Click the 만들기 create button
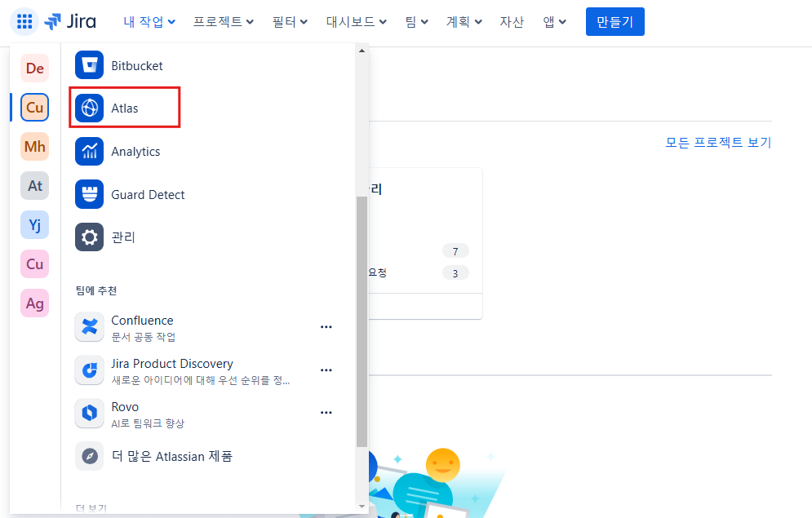Viewport: 812px width, 518px height. click(x=615, y=22)
